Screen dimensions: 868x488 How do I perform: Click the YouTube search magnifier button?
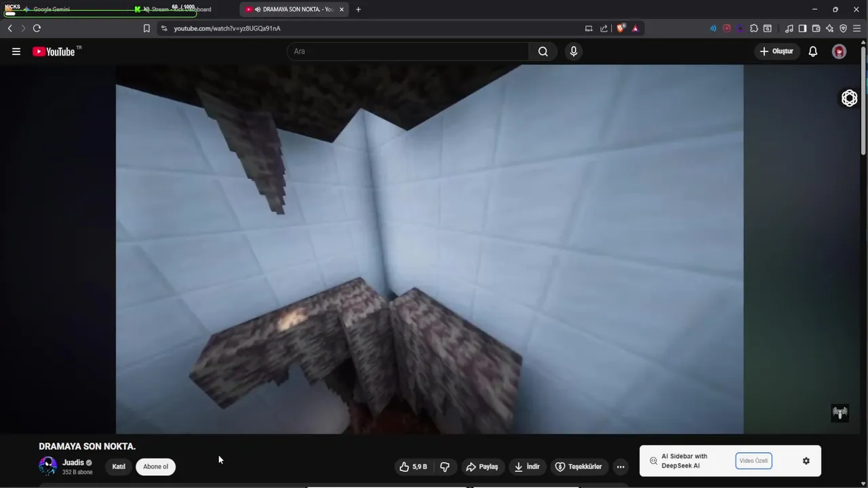[x=543, y=52]
